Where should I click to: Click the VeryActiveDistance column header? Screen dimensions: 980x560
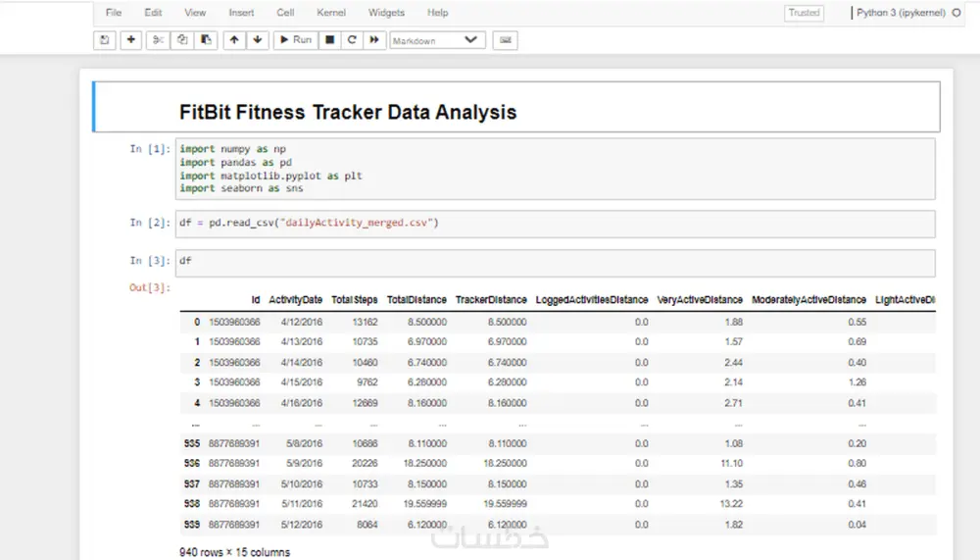click(700, 300)
